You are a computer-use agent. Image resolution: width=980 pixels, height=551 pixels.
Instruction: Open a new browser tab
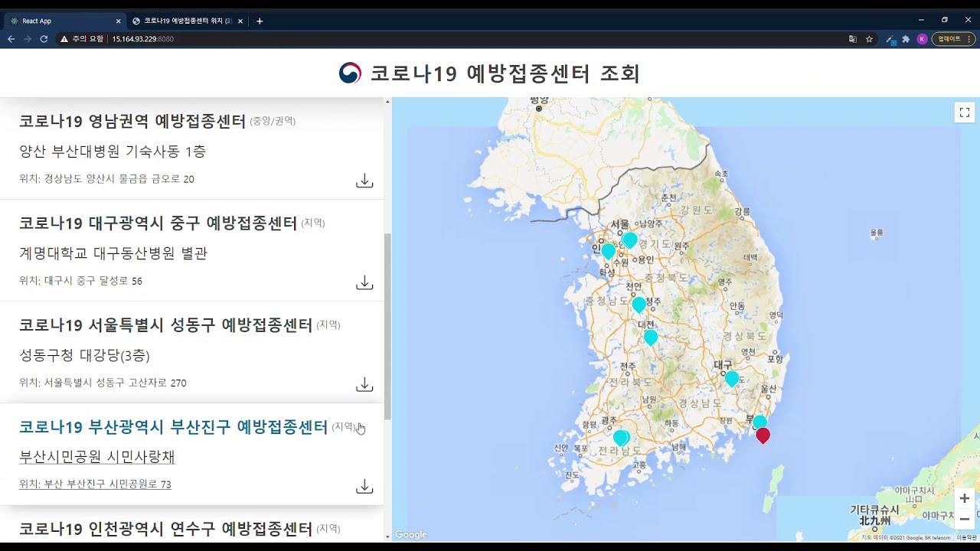point(260,21)
